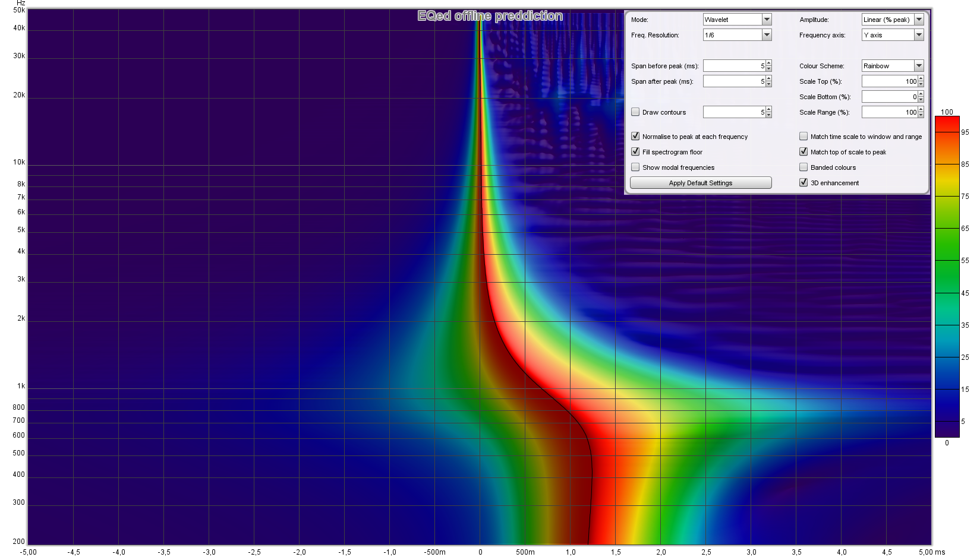Disable 3D enhancement checkbox
980x557 pixels.
click(803, 182)
